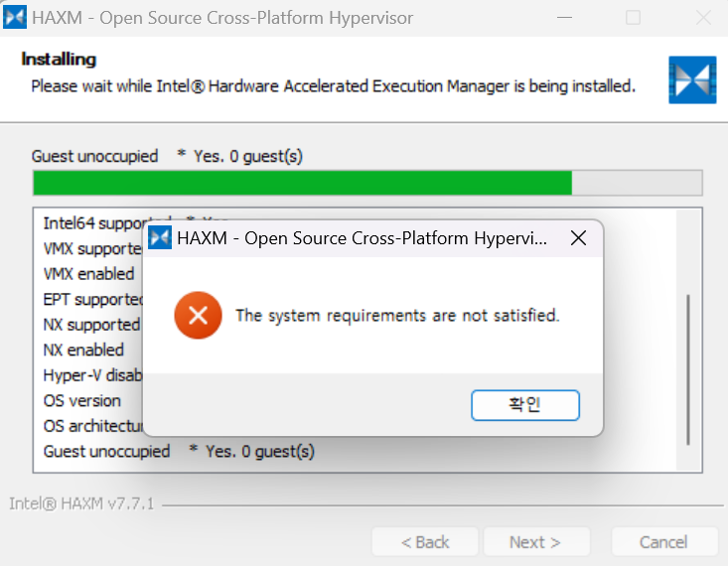Click the 'Installing' header text

[59, 60]
